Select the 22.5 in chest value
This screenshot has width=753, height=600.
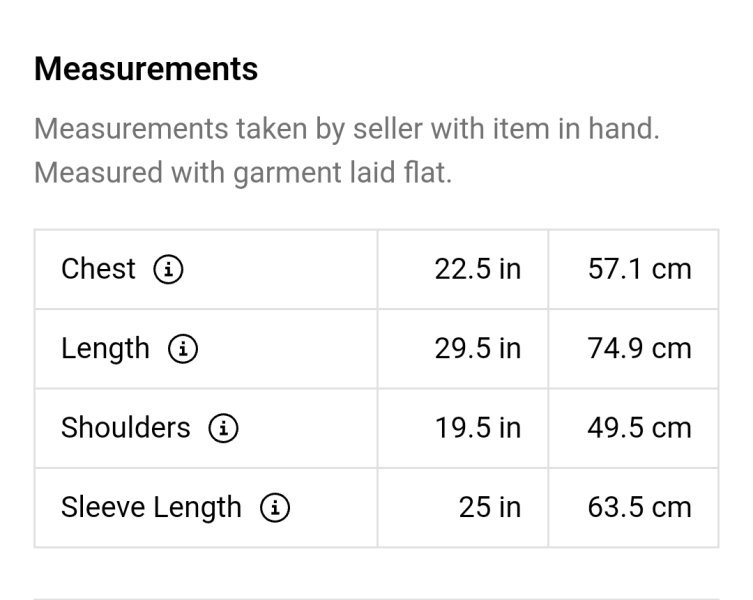(478, 269)
